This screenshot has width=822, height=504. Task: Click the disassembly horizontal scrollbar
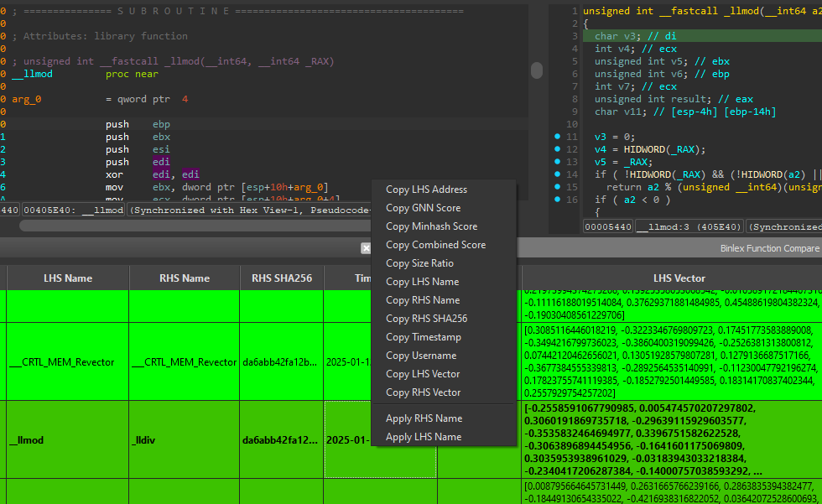tap(195, 226)
